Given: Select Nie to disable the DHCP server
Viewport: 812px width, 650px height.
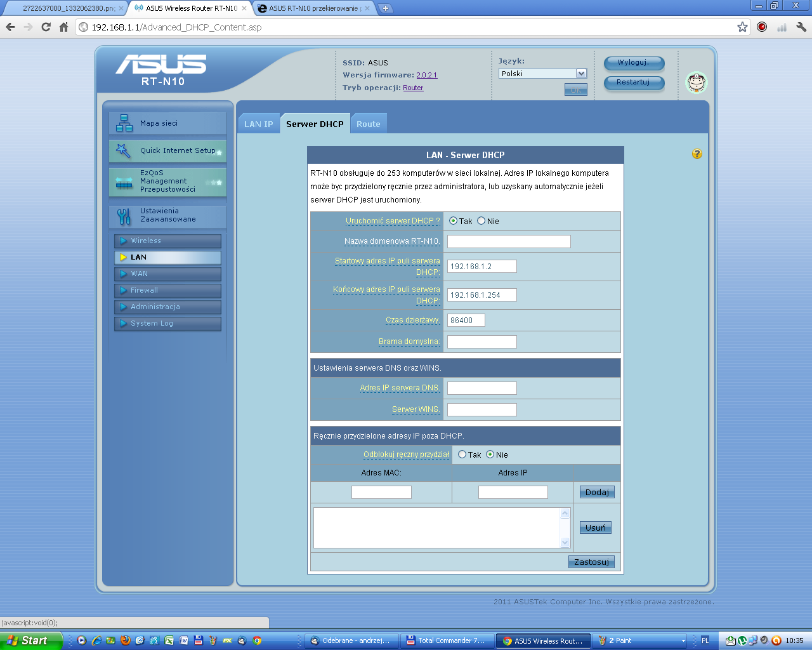Looking at the screenshot, I should tap(481, 221).
